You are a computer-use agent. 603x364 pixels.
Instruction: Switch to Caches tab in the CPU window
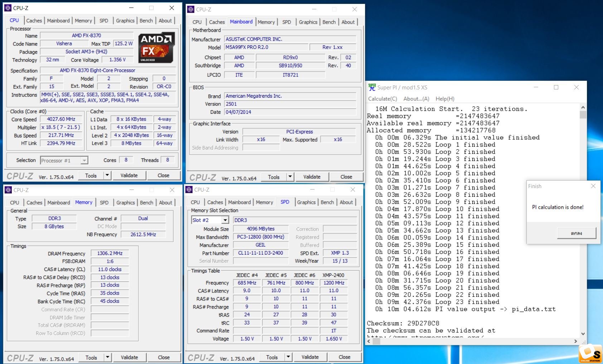[34, 21]
